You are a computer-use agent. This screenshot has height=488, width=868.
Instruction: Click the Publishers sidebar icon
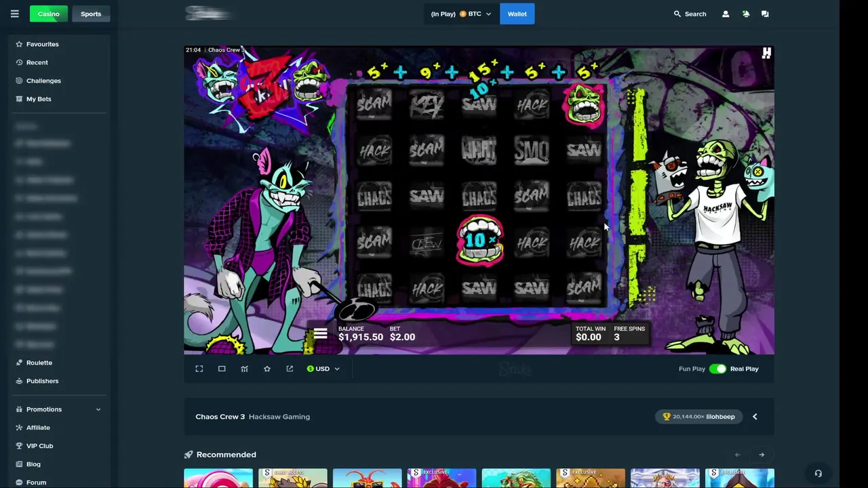coord(19,381)
